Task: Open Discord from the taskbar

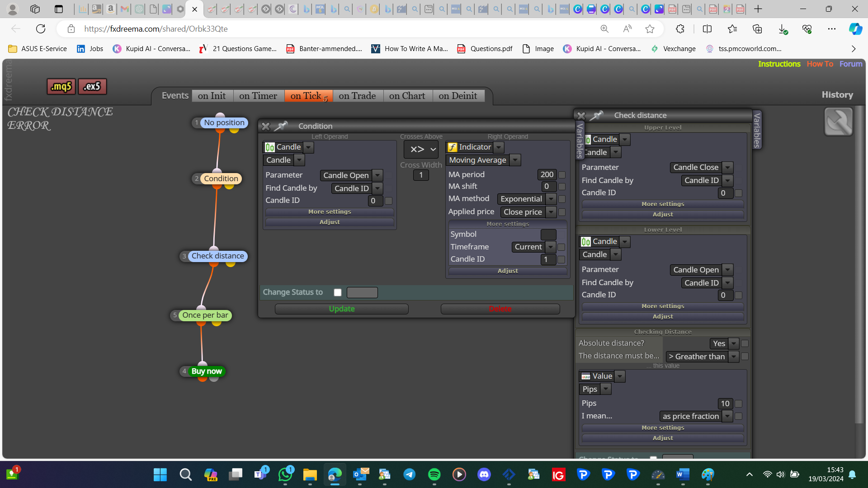Action: pyautogui.click(x=484, y=474)
